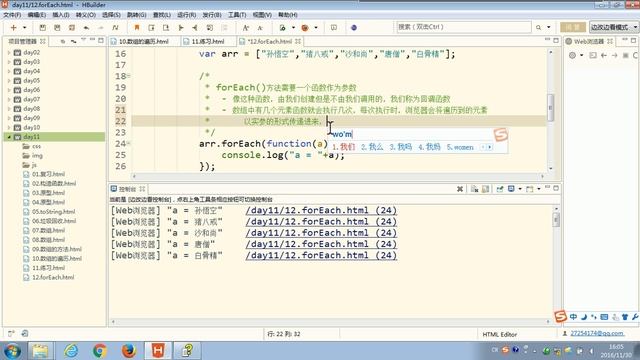Open the run in browser dropdown arrow
Viewport: 640px width, 360px height.
[293, 27]
